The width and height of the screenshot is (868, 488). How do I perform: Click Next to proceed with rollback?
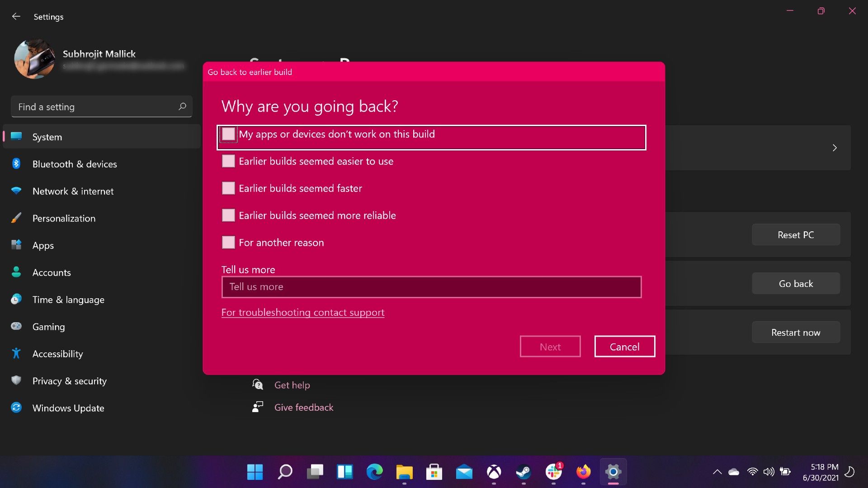pos(550,346)
